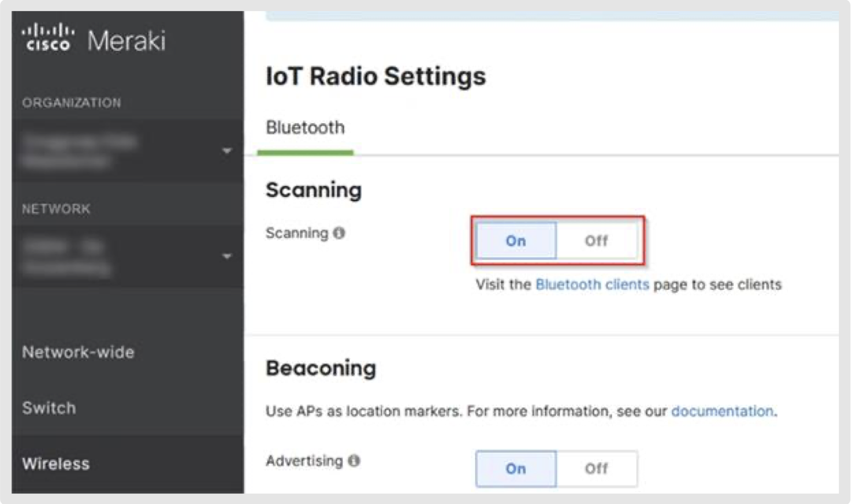This screenshot has height=504, width=851.
Task: Click the IoT Radio Settings page title
Action: point(376,76)
